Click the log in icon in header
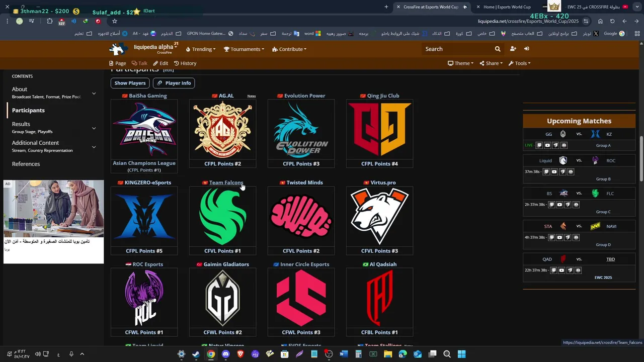644x362 pixels. (x=526, y=49)
